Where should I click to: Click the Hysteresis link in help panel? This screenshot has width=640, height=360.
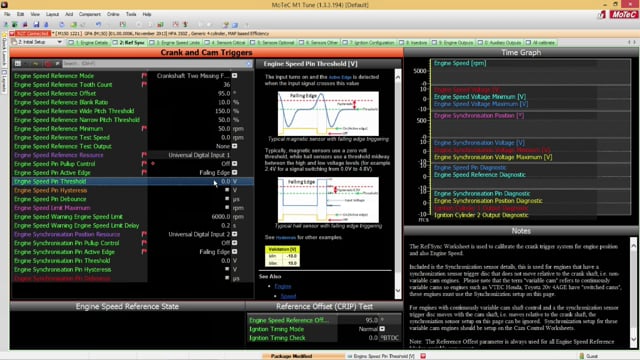coord(286,238)
